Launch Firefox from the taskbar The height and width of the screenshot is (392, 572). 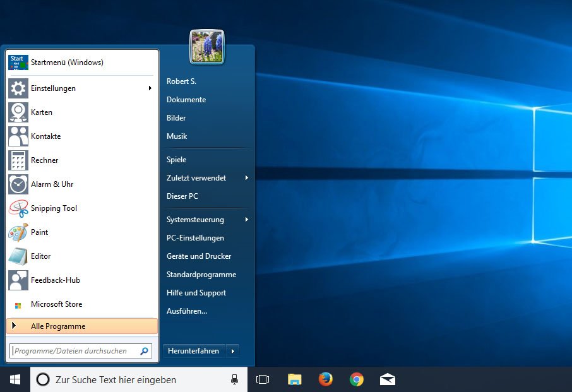tap(325, 379)
